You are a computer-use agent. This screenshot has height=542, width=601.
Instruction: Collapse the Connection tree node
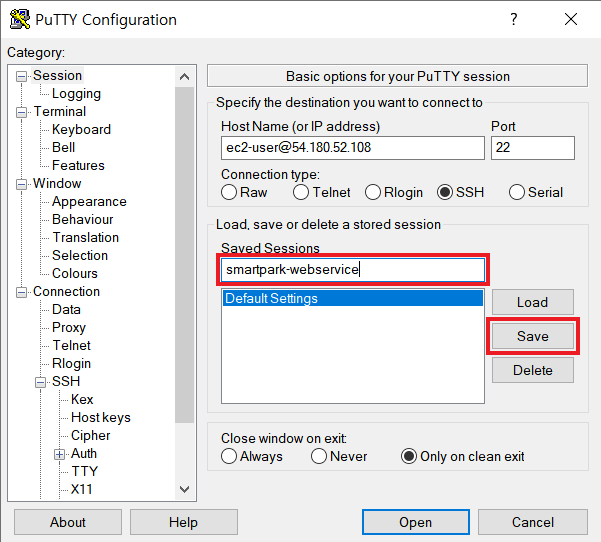pyautogui.click(x=21, y=292)
